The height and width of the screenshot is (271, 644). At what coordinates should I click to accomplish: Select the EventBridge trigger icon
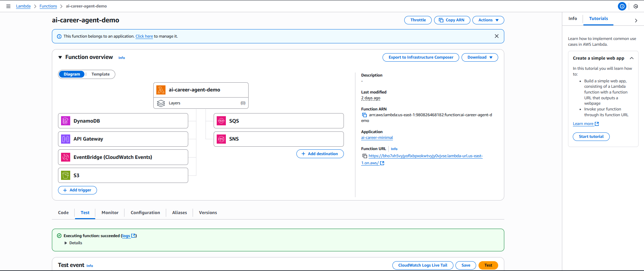coord(65,157)
